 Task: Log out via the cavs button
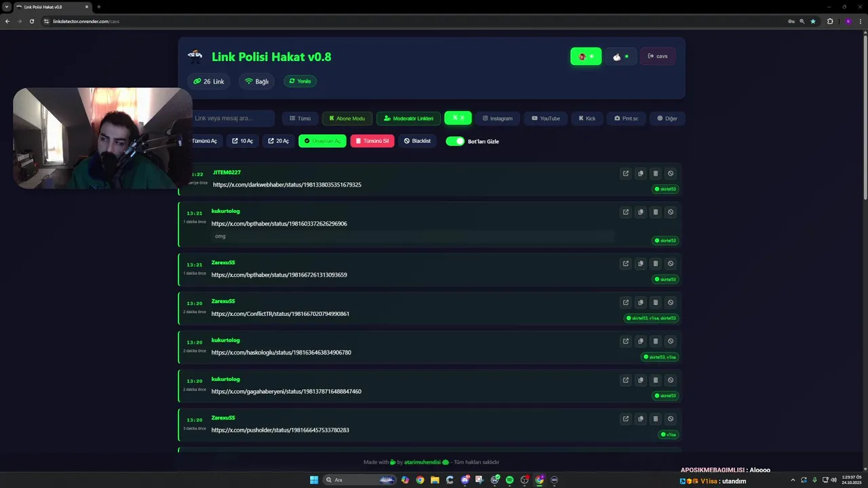[x=658, y=56]
